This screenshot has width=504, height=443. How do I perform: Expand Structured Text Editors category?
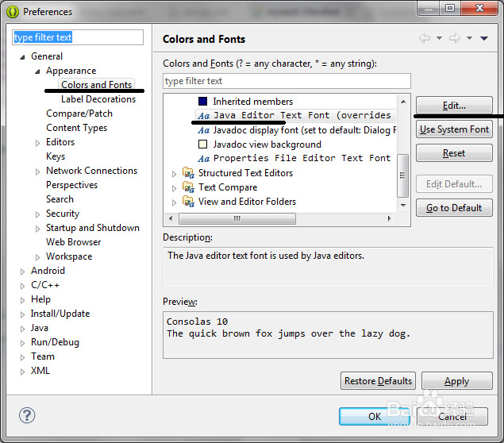click(174, 174)
